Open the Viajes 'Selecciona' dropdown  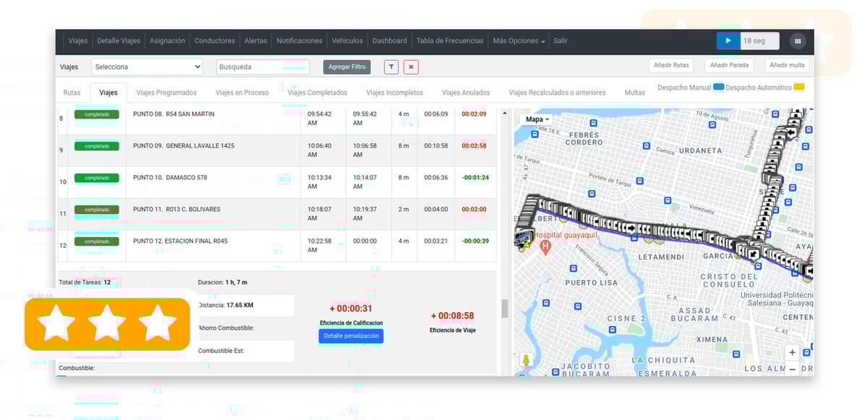click(x=147, y=67)
